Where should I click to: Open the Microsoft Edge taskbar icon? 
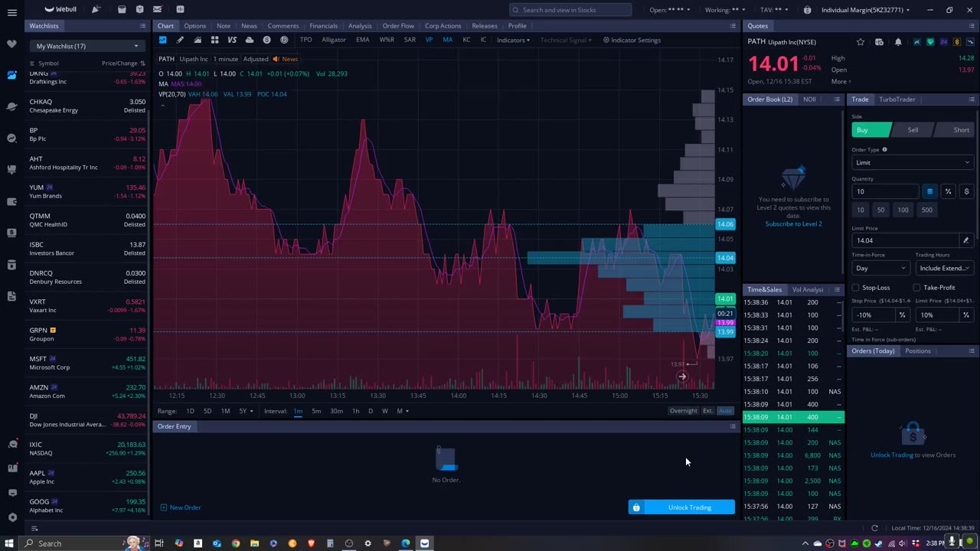click(x=406, y=543)
